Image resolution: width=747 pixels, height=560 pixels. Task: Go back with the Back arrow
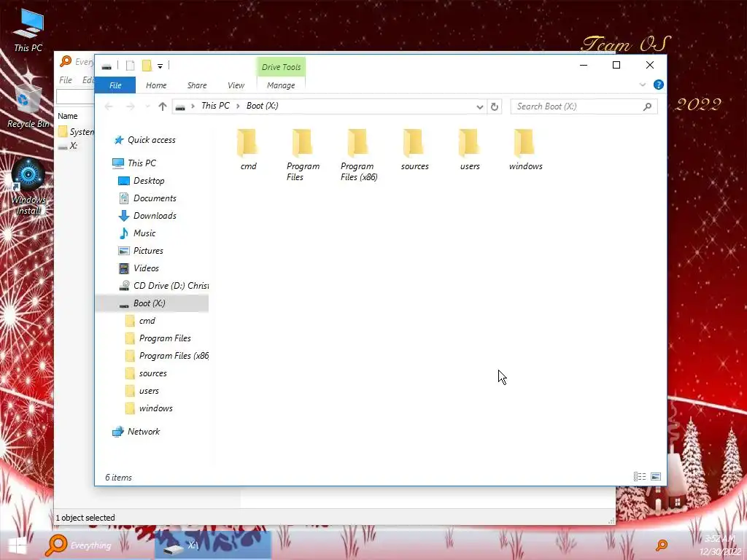109,106
